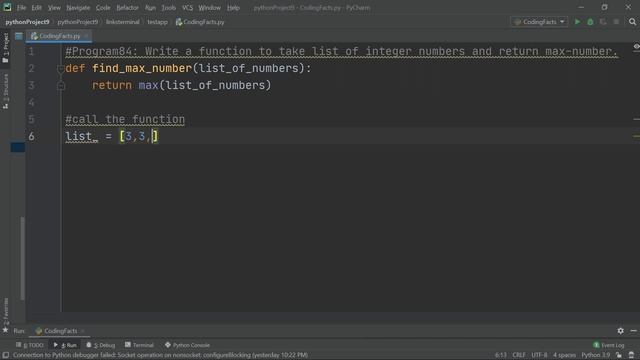Image resolution: width=640 pixels, height=360 pixels.
Task: Run the CodingFacts configuration with green play button
Action: [577, 22]
